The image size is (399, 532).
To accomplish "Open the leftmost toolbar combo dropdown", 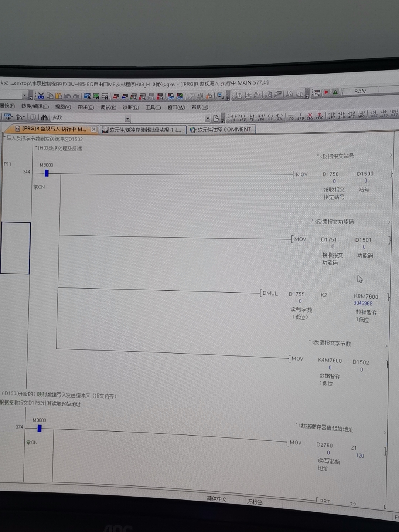I will (24, 96).
